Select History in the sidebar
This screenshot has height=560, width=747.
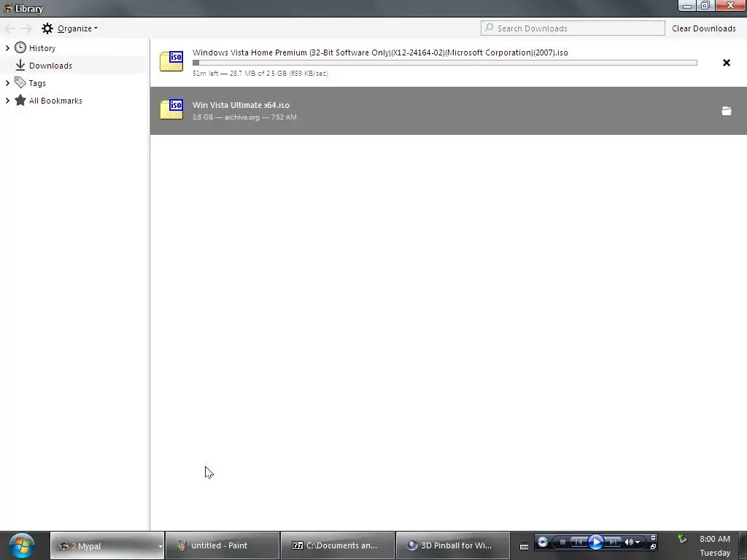42,48
